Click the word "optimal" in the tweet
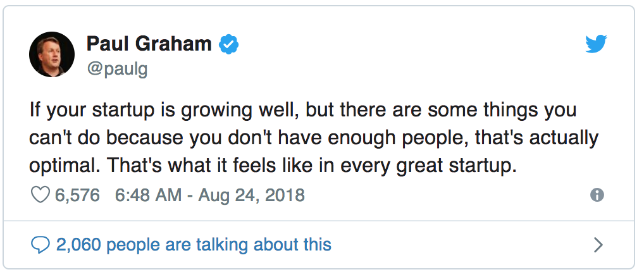644x272 pixels. [x=65, y=165]
